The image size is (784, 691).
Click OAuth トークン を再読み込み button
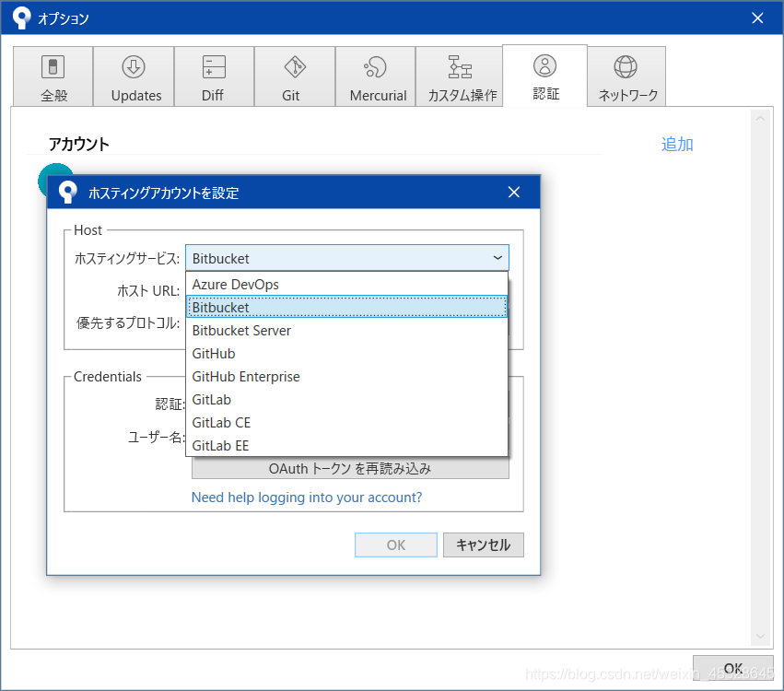tap(350, 469)
